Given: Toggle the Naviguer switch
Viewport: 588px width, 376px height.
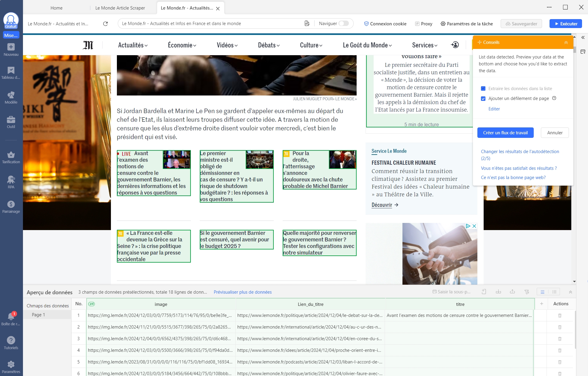Looking at the screenshot, I should (x=343, y=24).
